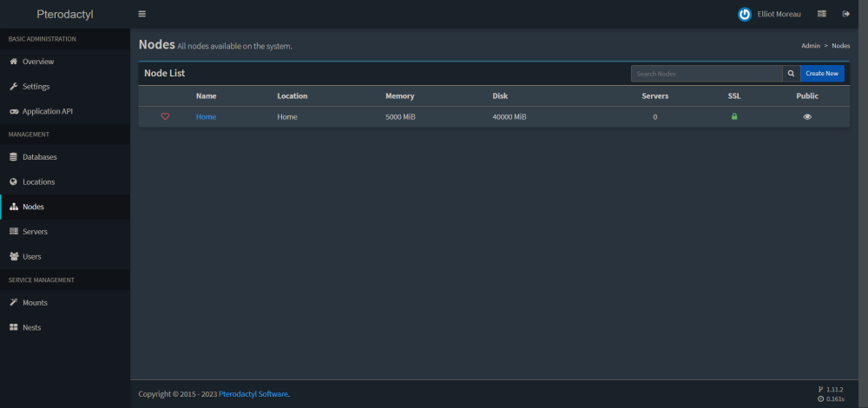Select Nodes in the sidebar
This screenshot has height=408, width=868.
pyautogui.click(x=65, y=207)
